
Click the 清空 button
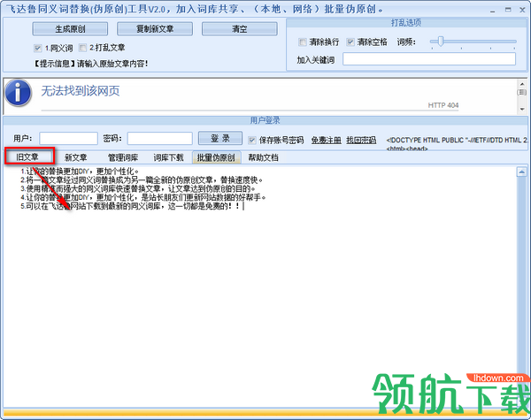(240, 29)
